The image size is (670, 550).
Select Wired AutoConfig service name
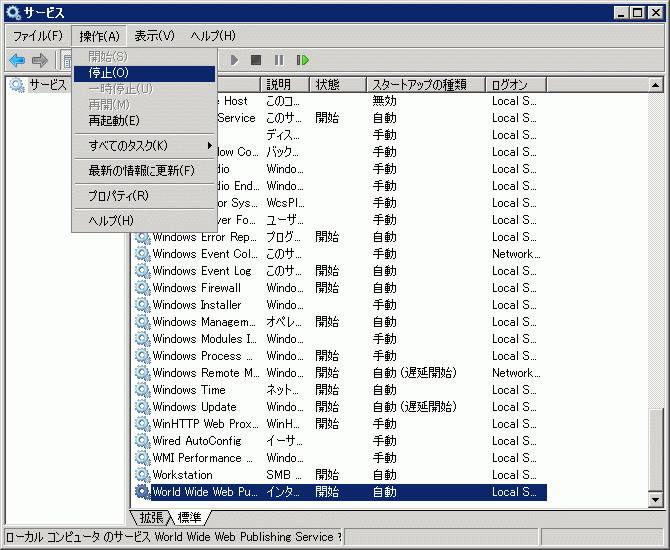coord(197,441)
